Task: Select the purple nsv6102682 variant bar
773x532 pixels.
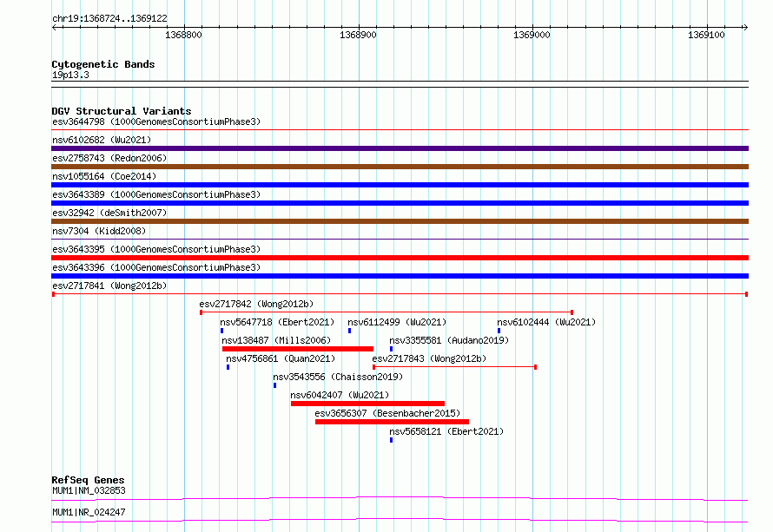Action: pos(400,148)
